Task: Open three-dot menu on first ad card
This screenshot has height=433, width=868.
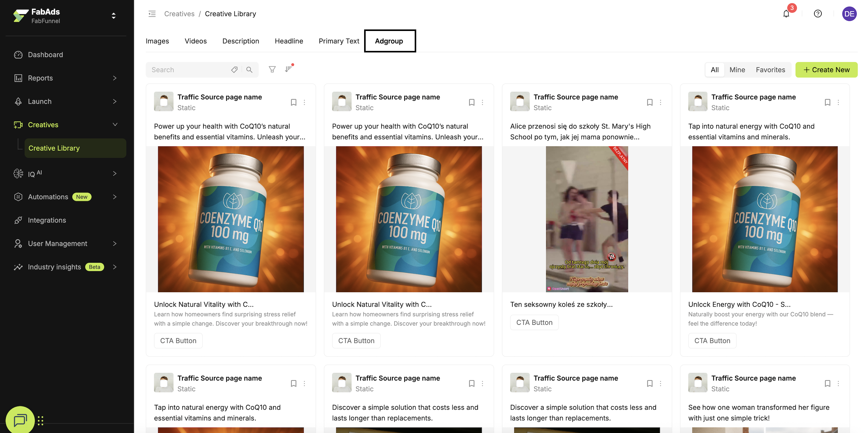Action: tap(304, 102)
